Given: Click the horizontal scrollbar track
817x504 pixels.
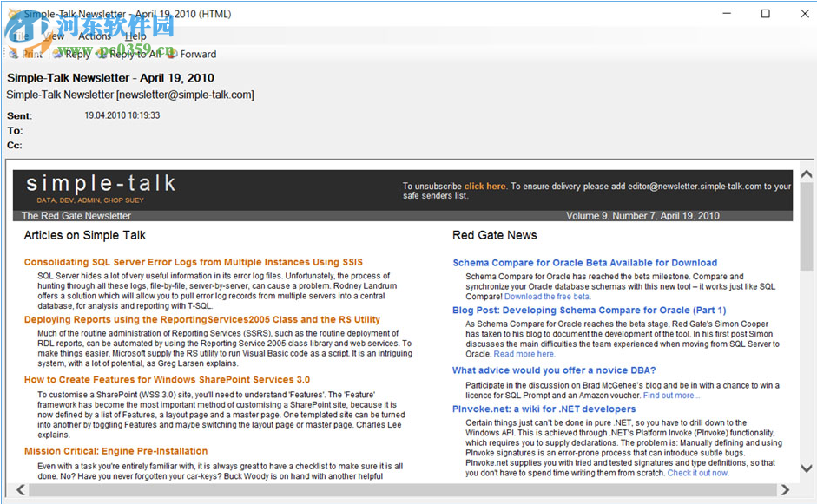Looking at the screenshot, I should click(403, 490).
